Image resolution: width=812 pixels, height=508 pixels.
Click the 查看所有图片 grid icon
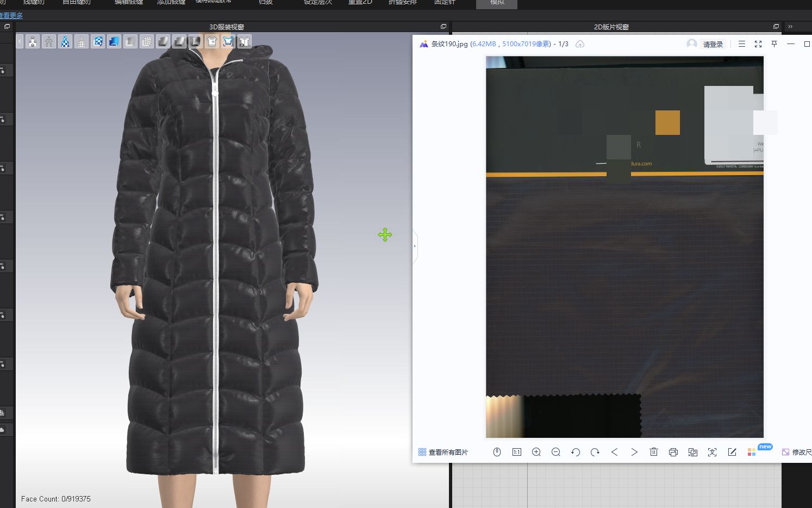pos(422,451)
